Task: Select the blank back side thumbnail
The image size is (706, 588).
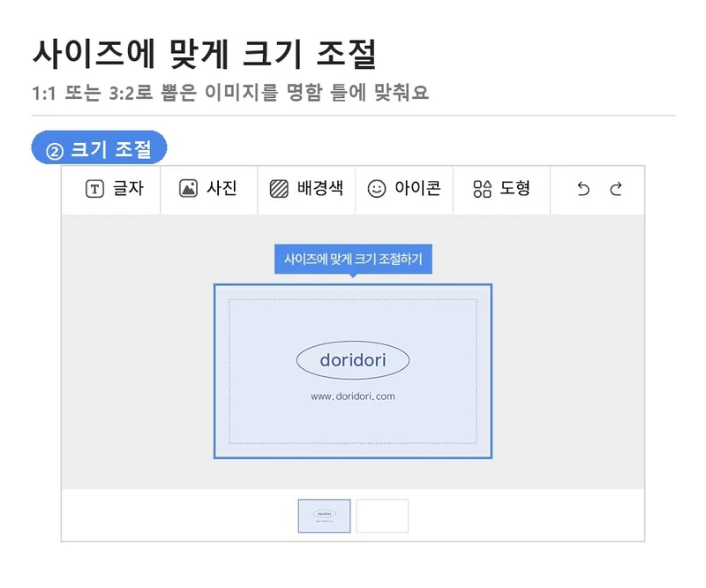Action: point(382,516)
